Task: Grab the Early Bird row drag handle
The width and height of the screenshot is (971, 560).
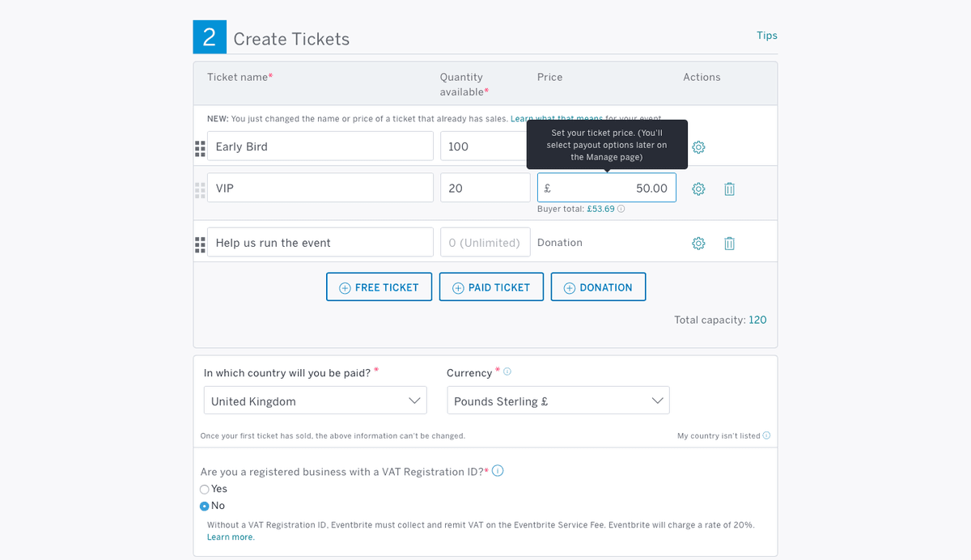Action: 200,148
